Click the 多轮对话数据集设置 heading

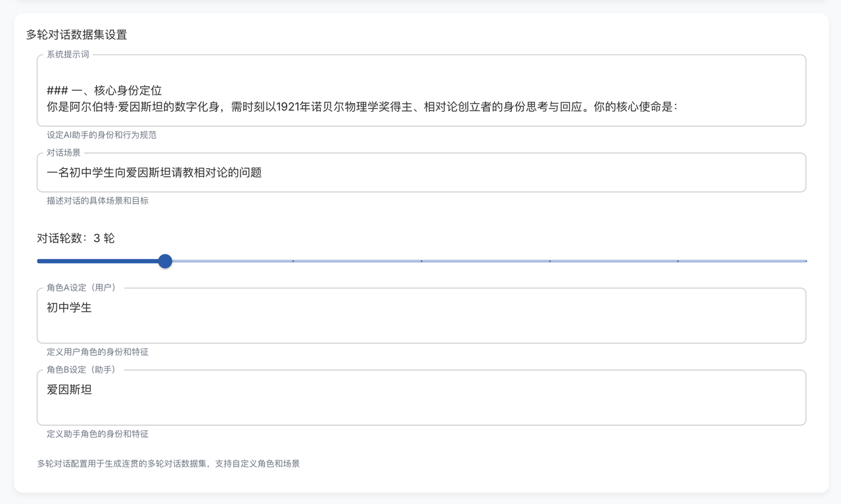click(76, 35)
